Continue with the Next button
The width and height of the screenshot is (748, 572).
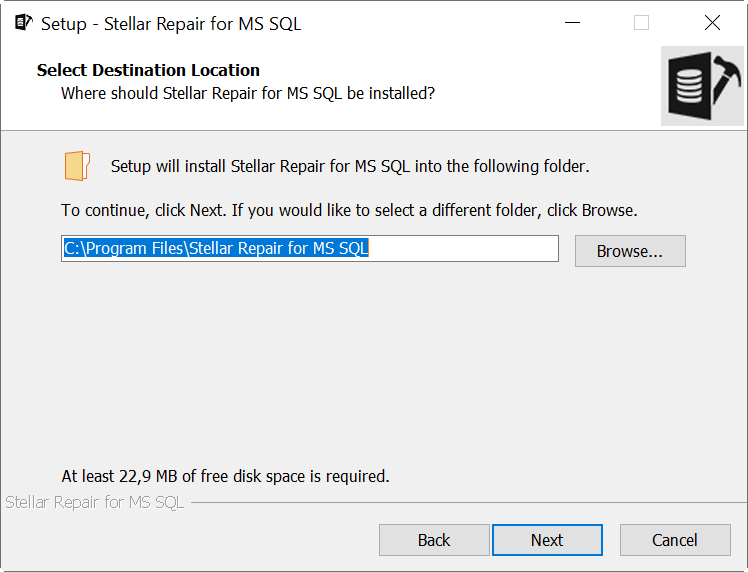[547, 540]
